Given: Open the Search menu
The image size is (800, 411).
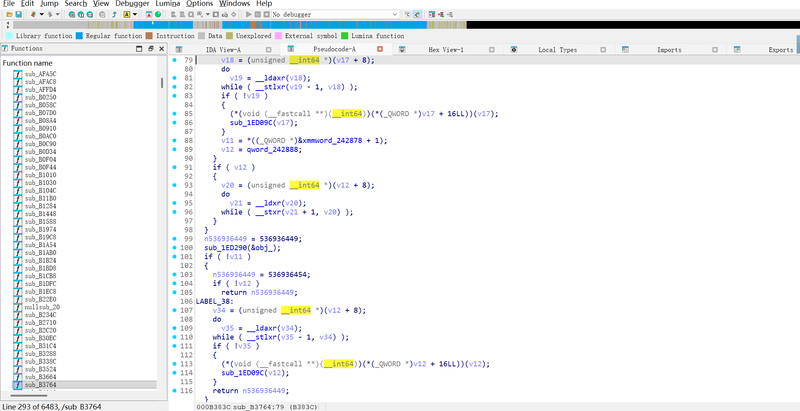Looking at the screenshot, I should [x=76, y=4].
